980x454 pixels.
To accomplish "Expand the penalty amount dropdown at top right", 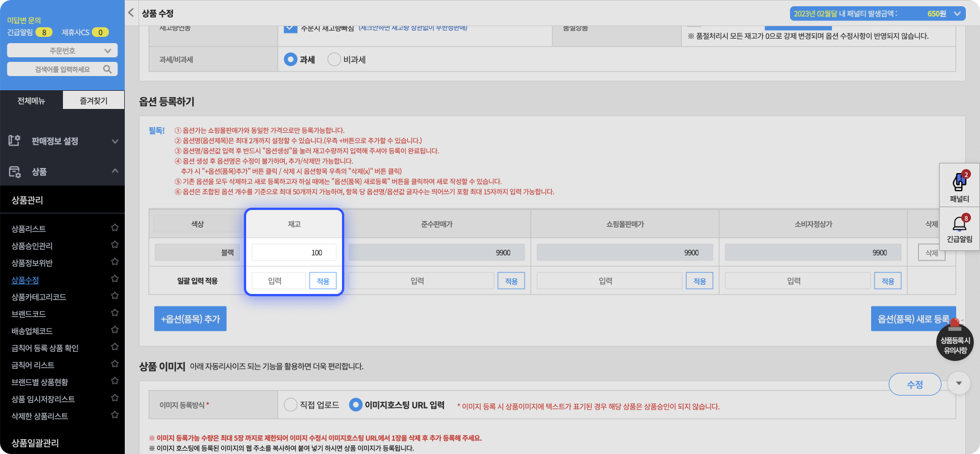I will click(x=958, y=14).
